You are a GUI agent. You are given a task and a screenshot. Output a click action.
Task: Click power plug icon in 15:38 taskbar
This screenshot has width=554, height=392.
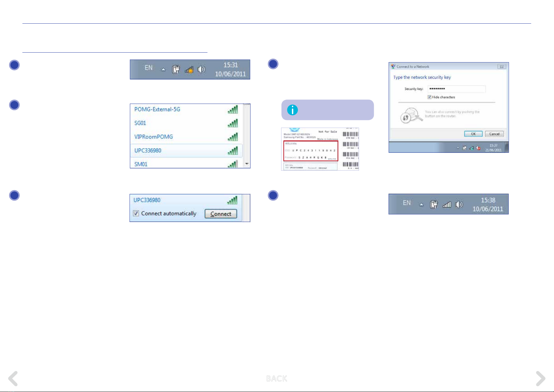(434, 205)
